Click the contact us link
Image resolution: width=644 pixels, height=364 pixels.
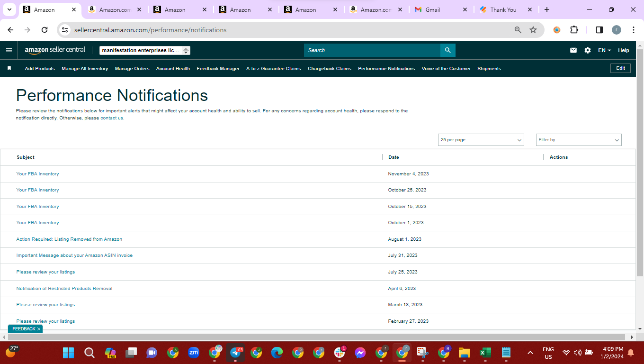click(112, 118)
